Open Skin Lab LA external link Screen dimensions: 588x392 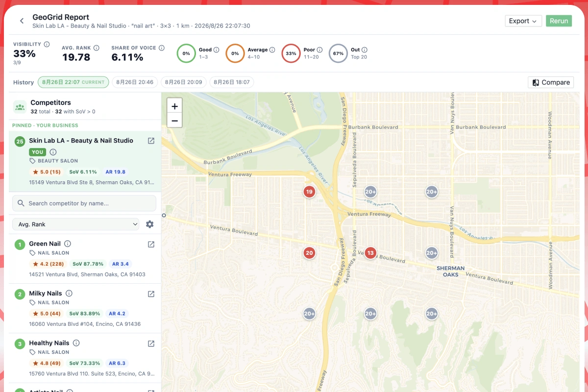[x=151, y=141]
